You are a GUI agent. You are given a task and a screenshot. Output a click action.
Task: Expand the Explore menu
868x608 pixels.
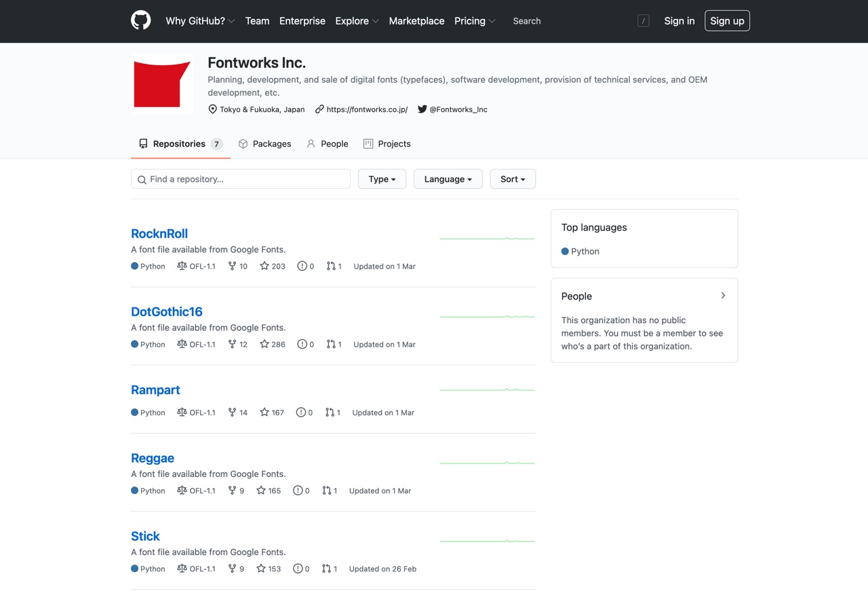[x=357, y=21]
